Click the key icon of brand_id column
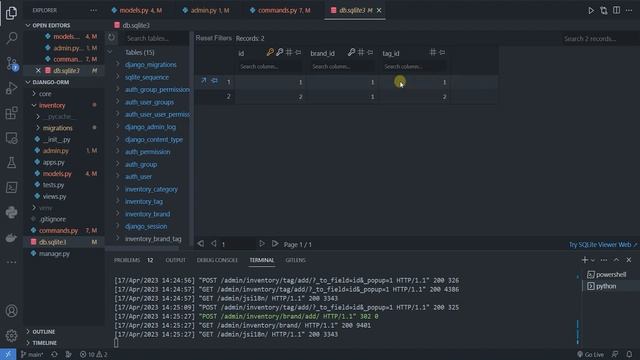The image size is (640, 360). click(351, 52)
